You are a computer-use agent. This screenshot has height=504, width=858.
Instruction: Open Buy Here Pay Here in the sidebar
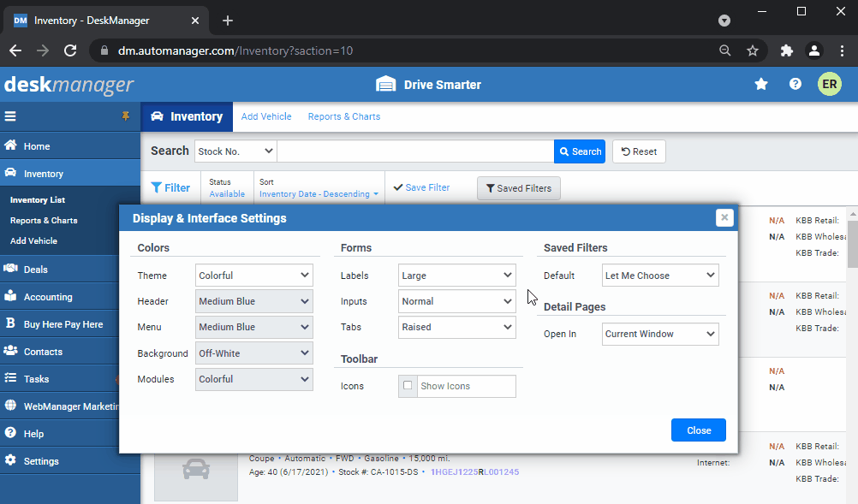[60, 323]
